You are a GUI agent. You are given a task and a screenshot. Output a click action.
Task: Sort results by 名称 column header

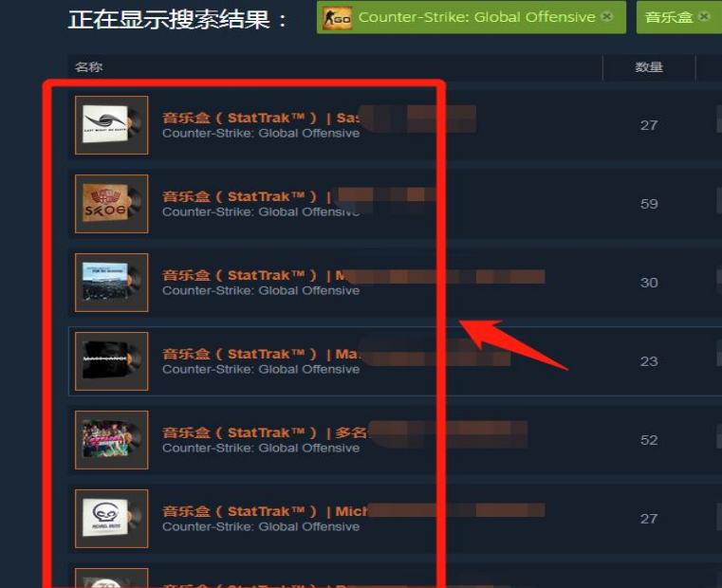coord(89,67)
